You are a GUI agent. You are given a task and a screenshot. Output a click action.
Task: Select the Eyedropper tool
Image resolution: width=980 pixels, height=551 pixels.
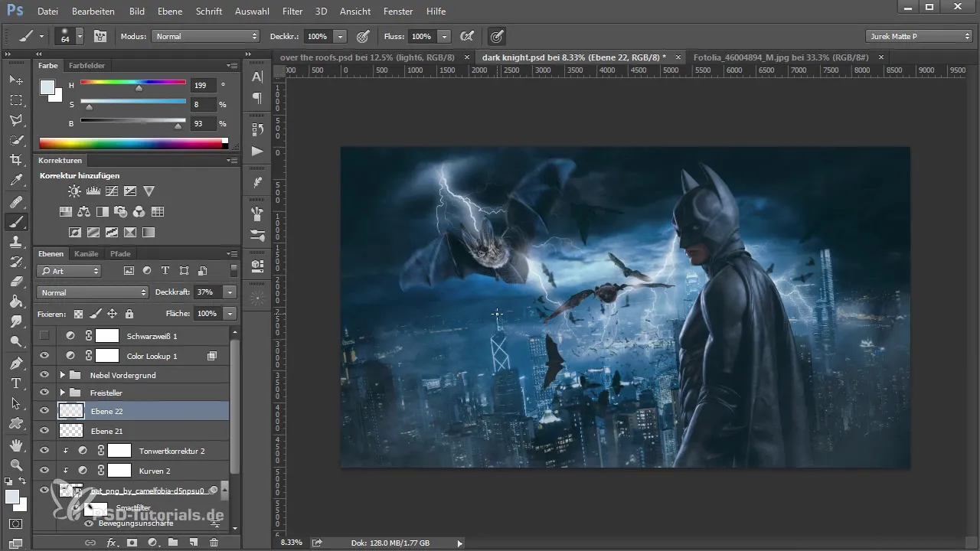point(15,181)
